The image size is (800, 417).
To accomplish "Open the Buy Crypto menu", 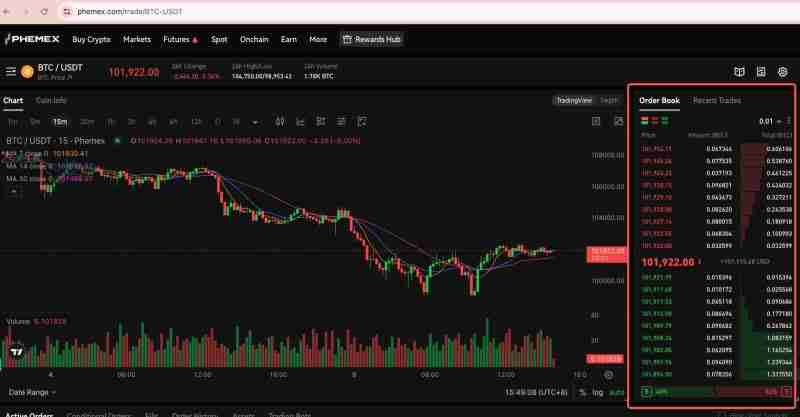I will click(91, 39).
